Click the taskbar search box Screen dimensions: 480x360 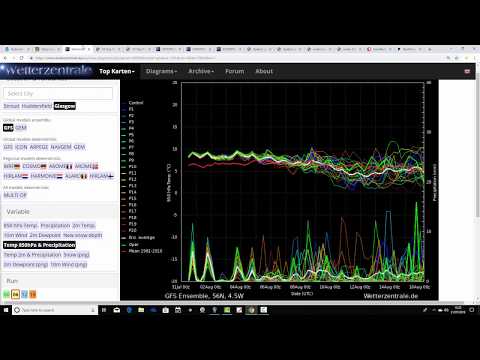click(55, 310)
